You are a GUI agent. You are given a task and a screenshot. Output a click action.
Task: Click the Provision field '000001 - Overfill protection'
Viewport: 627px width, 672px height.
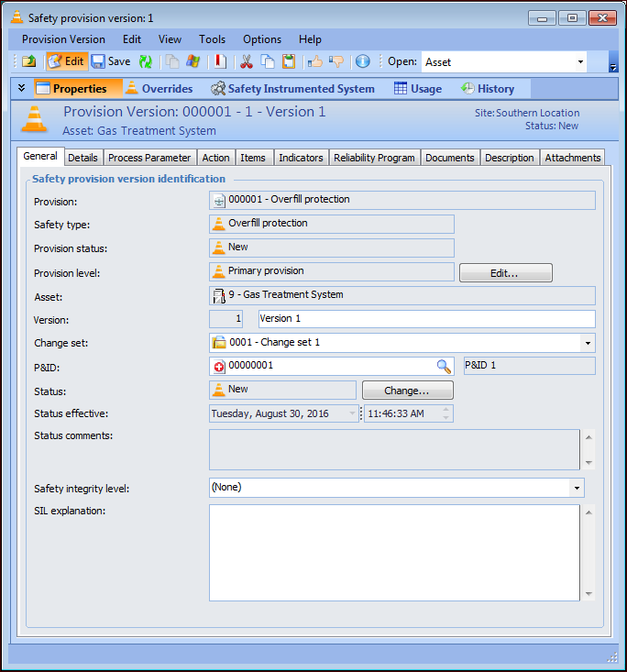402,200
